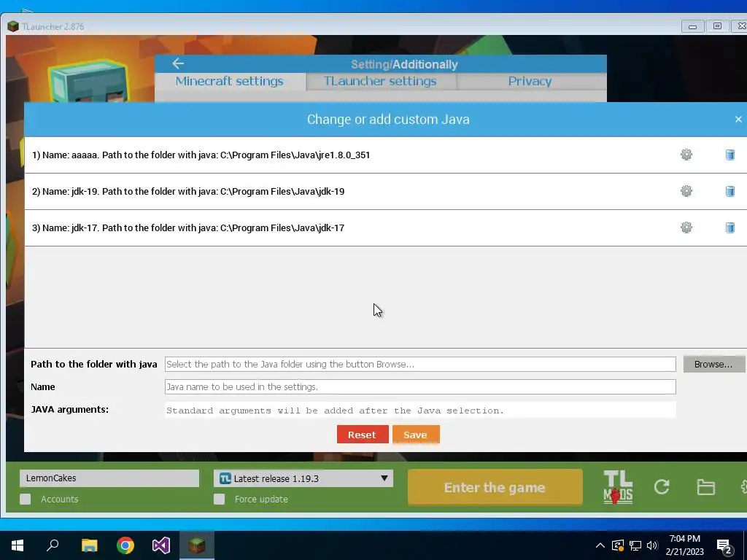
Task: Launch Google Chrome from taskbar
Action: point(125,545)
